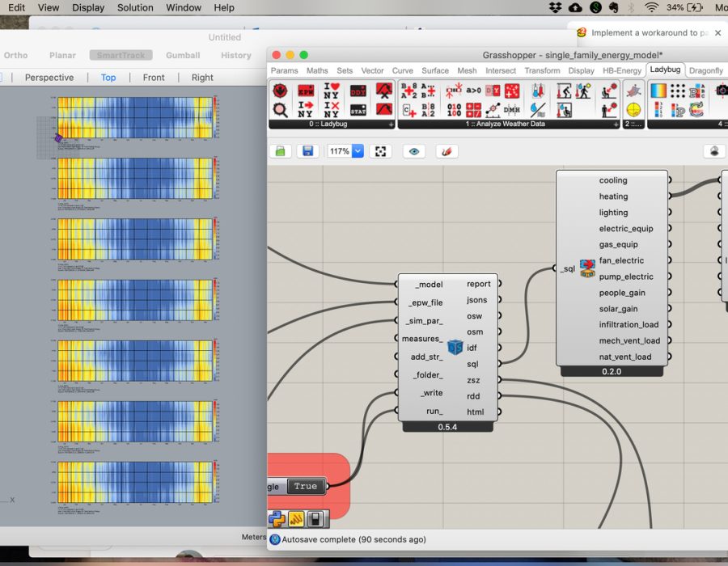
Task: Select the Python icon at canvas bottom
Action: 277,518
